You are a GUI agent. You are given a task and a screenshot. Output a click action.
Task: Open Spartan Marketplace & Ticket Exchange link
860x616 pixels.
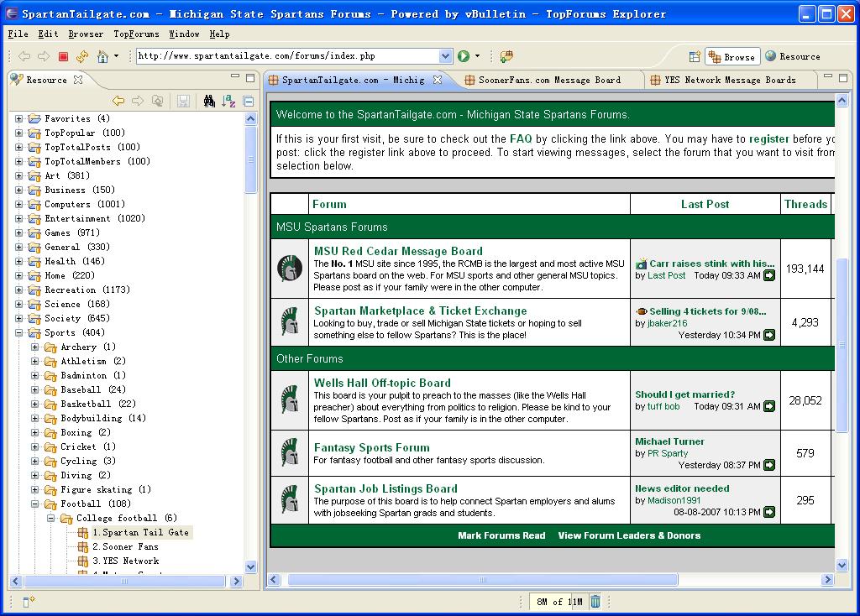tap(420, 311)
